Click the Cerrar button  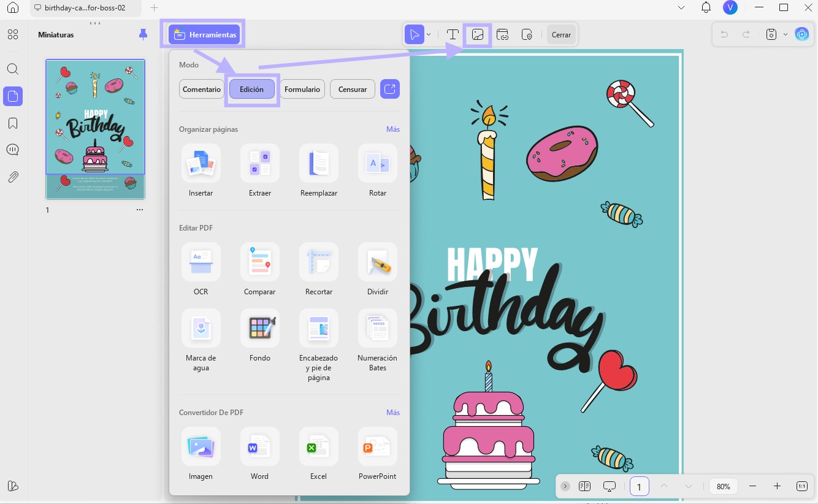pyautogui.click(x=562, y=35)
